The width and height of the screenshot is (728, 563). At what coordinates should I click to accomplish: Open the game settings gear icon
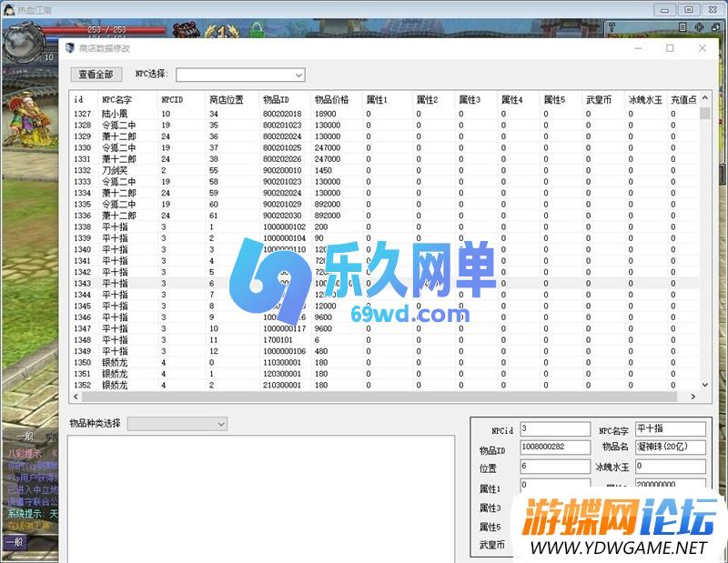(x=699, y=27)
